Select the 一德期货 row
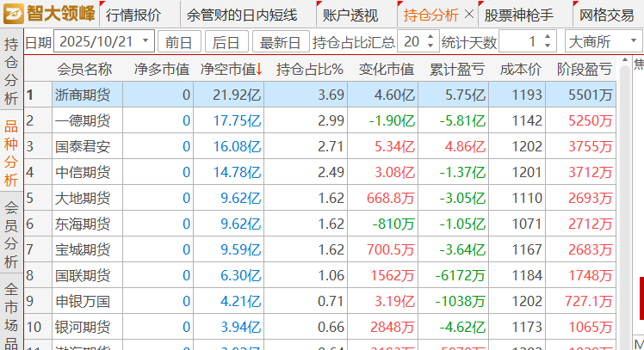644x350 pixels. [x=320, y=120]
